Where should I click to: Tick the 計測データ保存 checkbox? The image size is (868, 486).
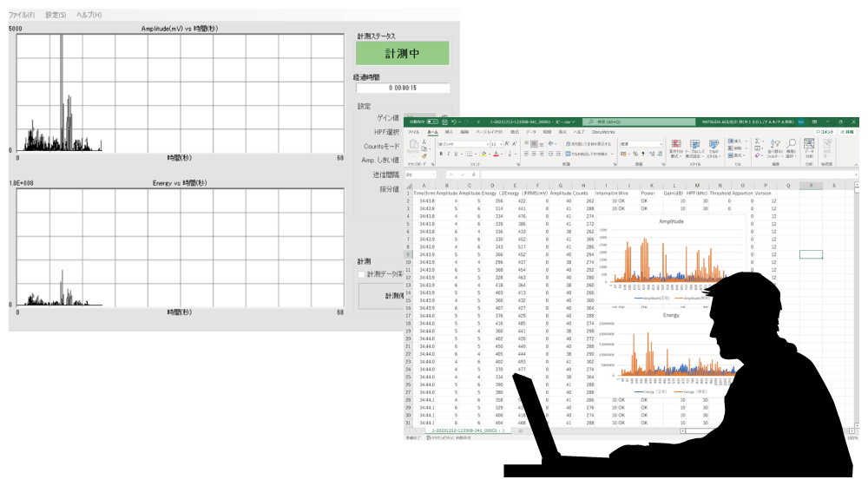(361, 274)
